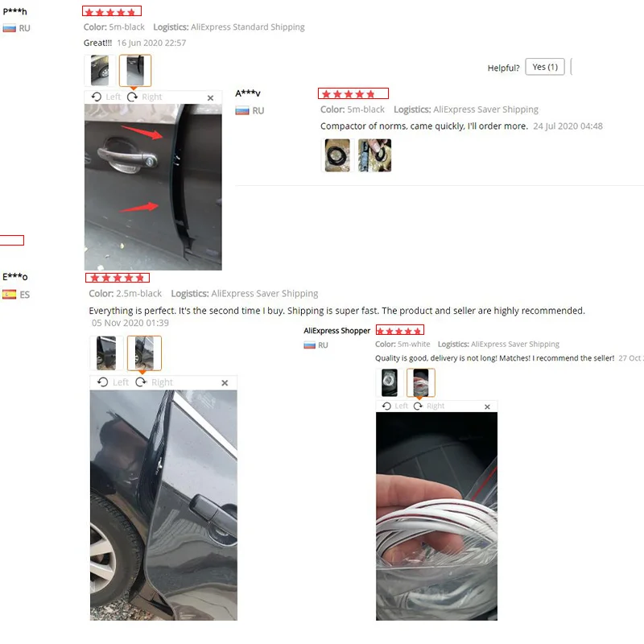Viewport: 644px width, 644px height.
Task: Close AliExpress Shopper's enlarged photo
Action: (x=487, y=407)
